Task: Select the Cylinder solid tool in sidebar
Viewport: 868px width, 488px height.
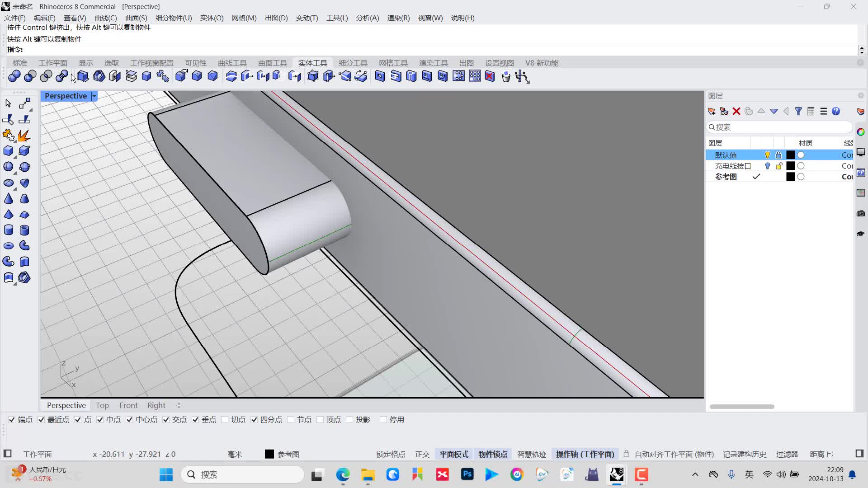Action: [x=8, y=230]
